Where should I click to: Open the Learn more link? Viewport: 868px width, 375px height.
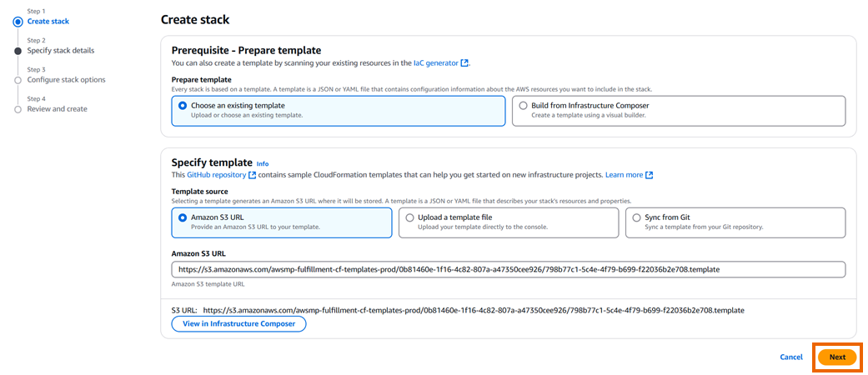[x=624, y=175]
